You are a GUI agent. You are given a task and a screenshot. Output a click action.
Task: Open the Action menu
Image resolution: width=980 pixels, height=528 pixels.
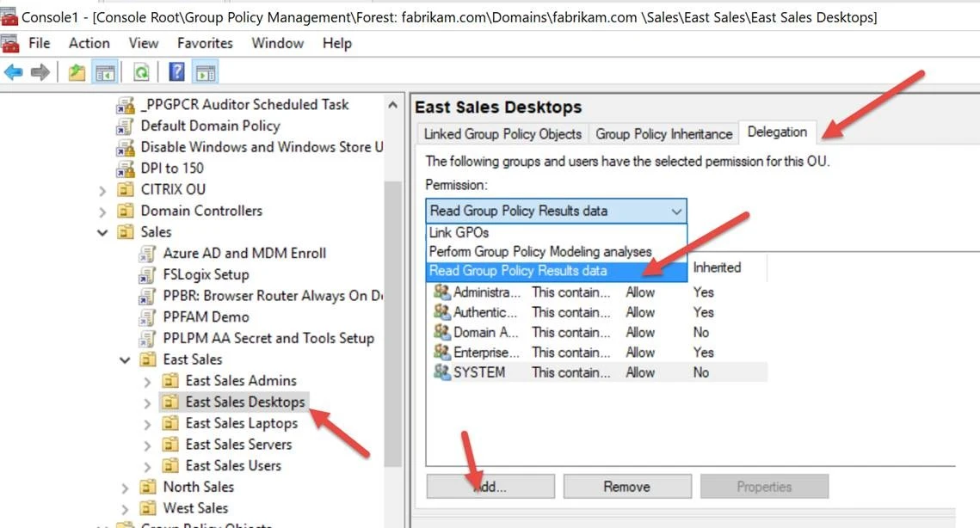tap(89, 43)
